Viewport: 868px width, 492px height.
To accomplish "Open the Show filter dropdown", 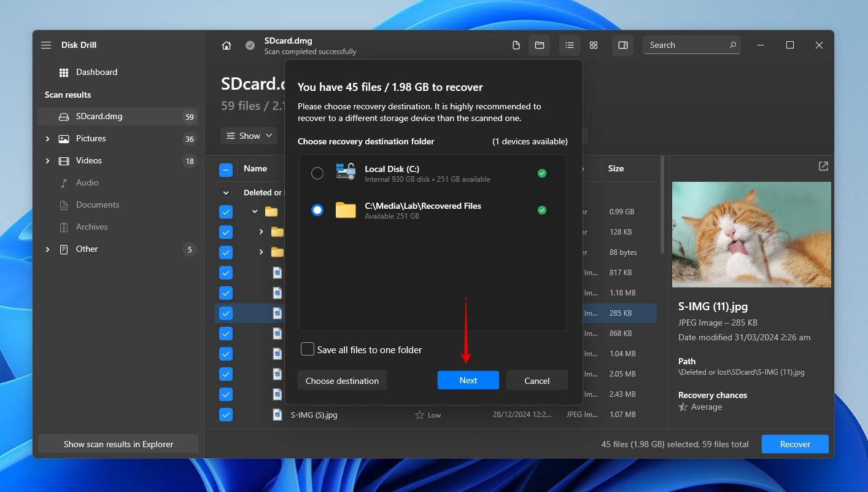I will tap(249, 136).
